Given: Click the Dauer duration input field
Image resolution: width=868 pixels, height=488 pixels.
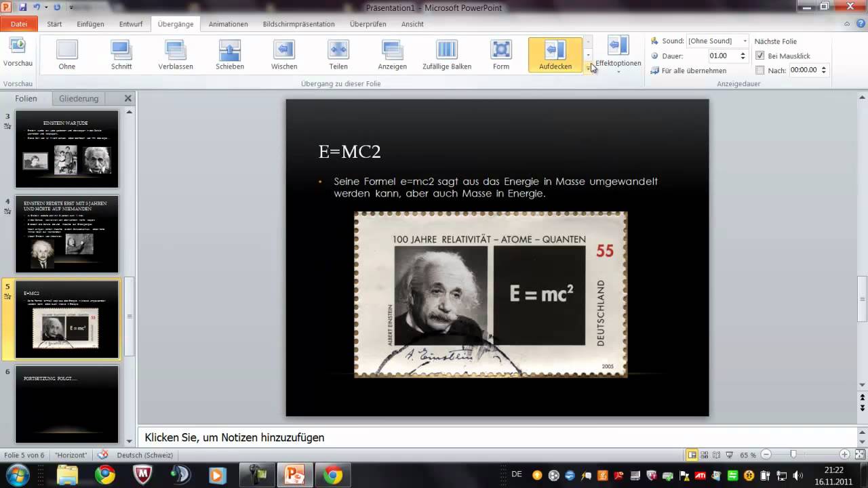Looking at the screenshot, I should (723, 56).
